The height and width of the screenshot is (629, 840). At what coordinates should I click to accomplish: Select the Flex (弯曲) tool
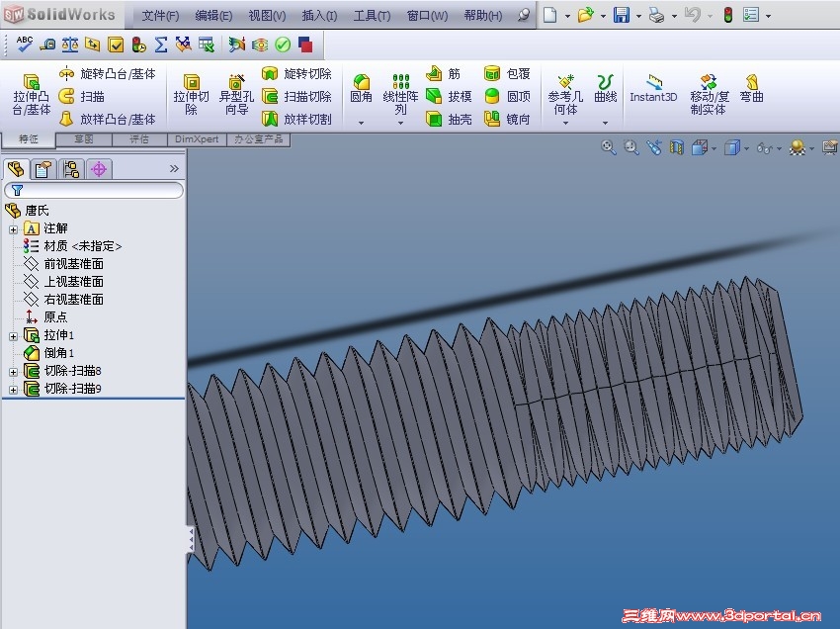pos(752,88)
